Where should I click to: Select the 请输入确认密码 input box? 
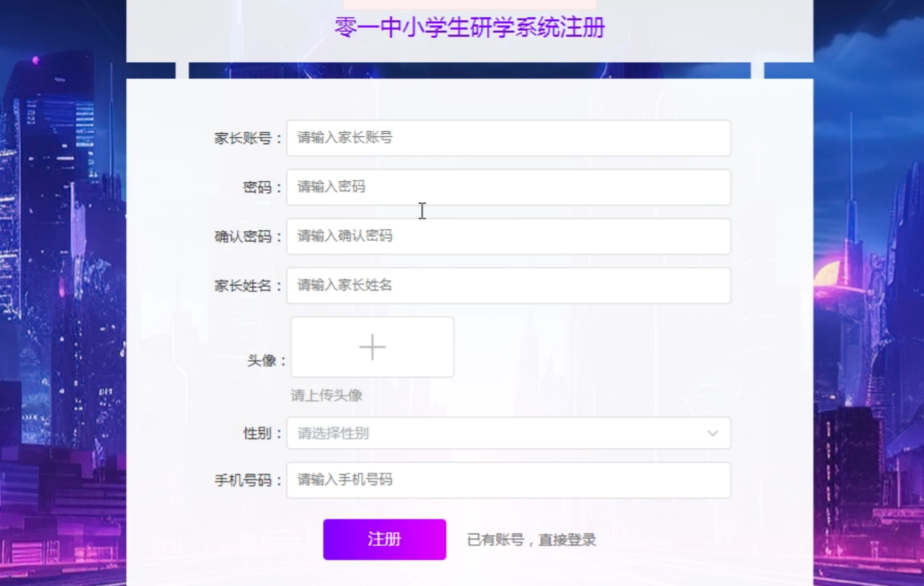[x=508, y=236]
